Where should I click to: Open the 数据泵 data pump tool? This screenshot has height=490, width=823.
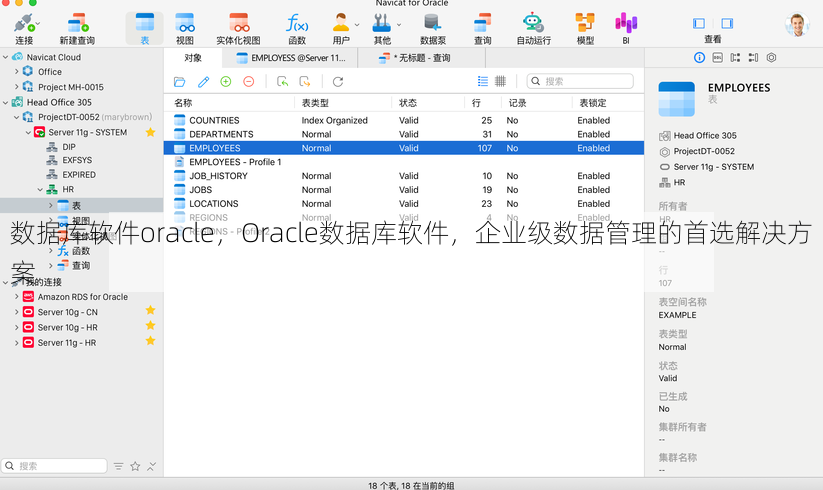click(x=433, y=29)
